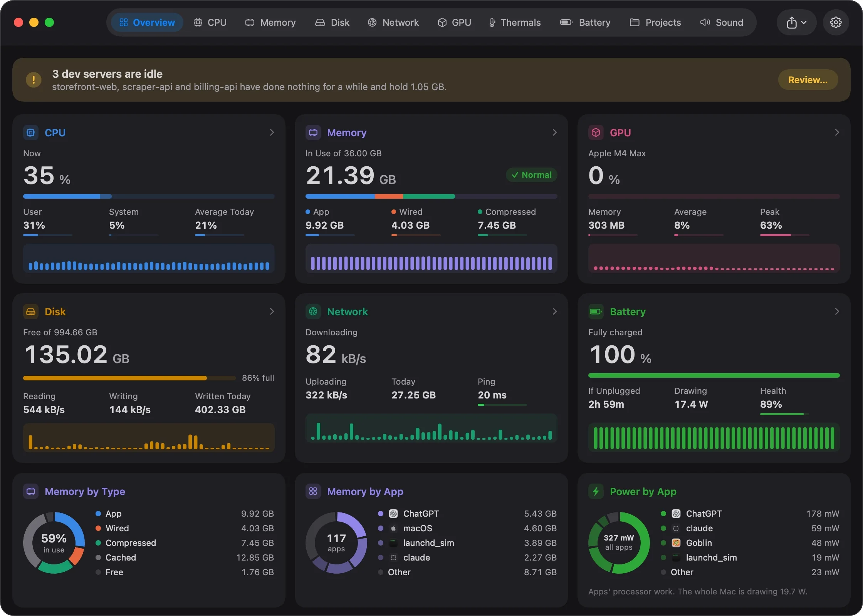Click the Memory card icon
The height and width of the screenshot is (616, 863).
click(x=313, y=132)
